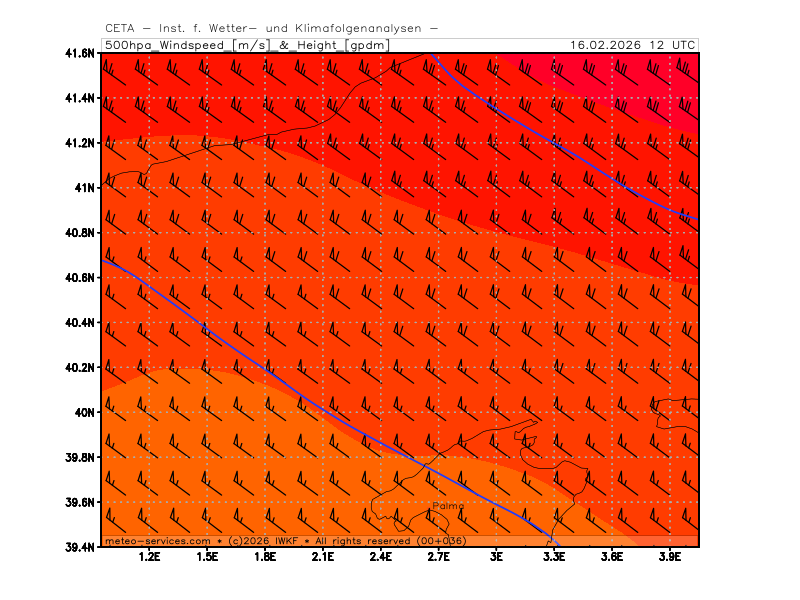This screenshot has width=800, height=600.
Task: Select the 500hpa Windspeed & Height title
Action: click(247, 45)
